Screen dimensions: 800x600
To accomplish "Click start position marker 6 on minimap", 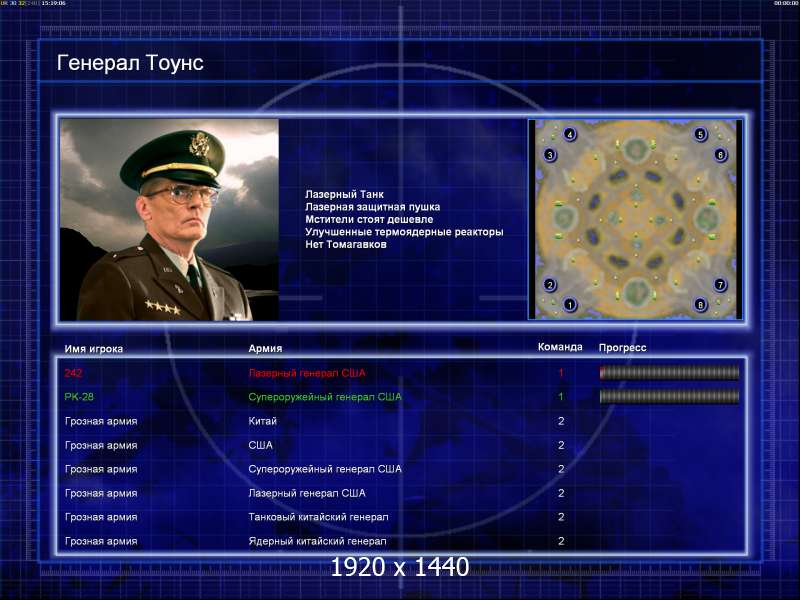I will click(720, 155).
